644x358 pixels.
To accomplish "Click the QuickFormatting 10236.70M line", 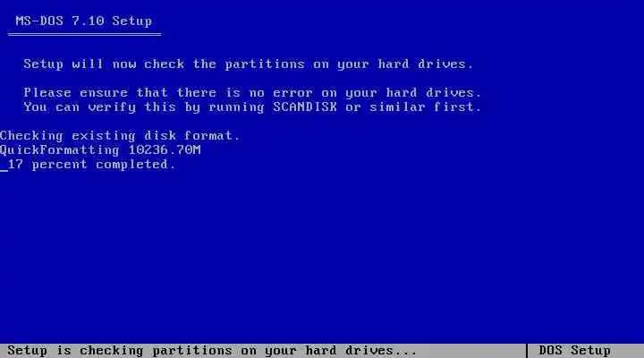I will coord(100,150).
